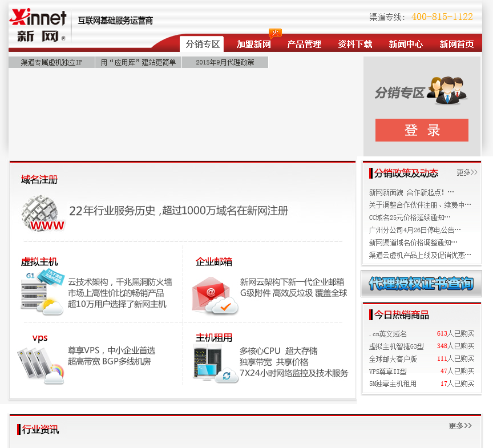The height and width of the screenshot is (448, 493).
Task: Click the red envelope enterprise mailbox icon
Action: [215, 296]
